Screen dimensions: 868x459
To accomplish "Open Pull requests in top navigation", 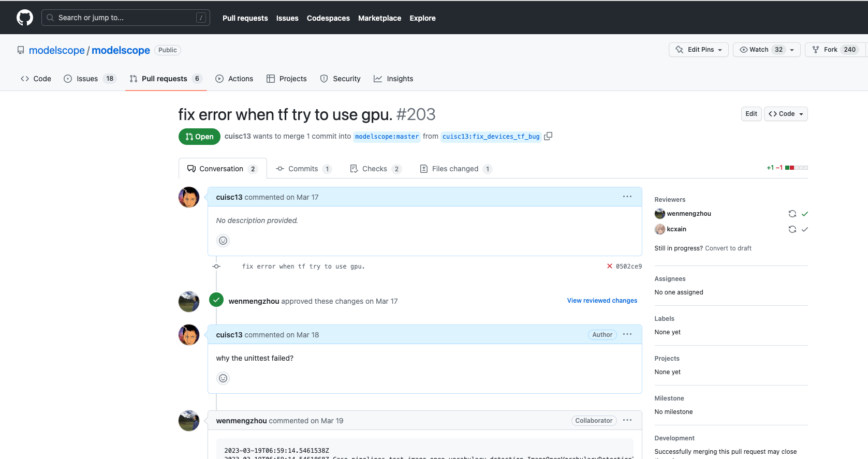I will click(x=245, y=18).
